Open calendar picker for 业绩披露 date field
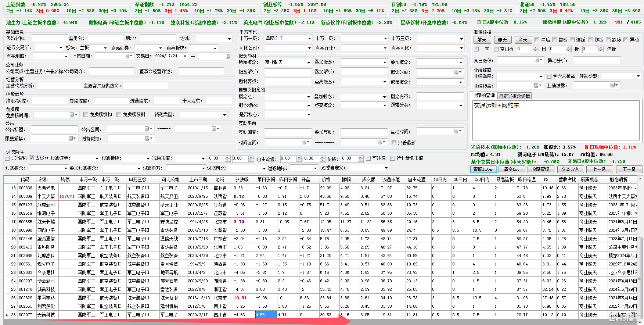The height and width of the screenshot is (325, 644). [614, 85]
